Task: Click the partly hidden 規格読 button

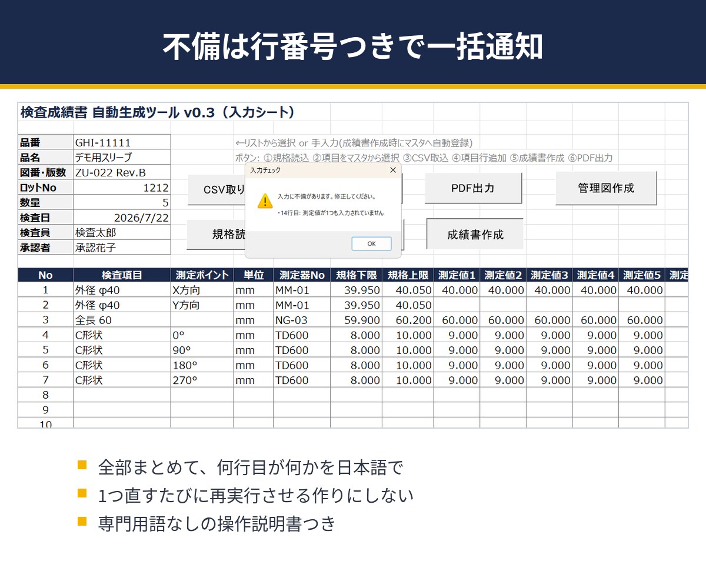Action: point(216,235)
